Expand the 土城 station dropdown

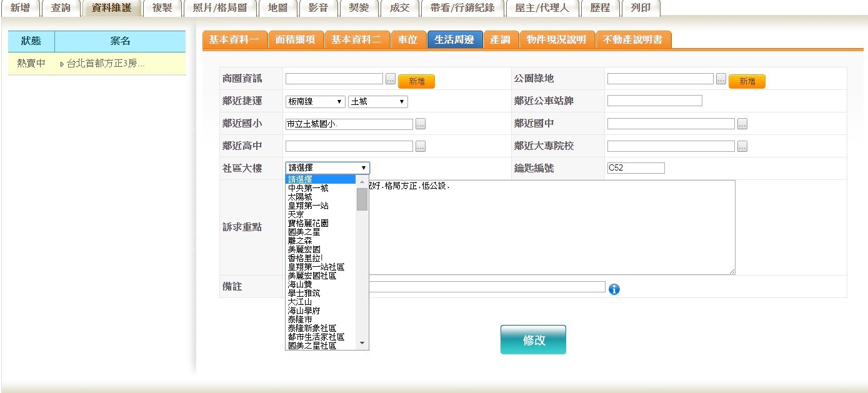point(377,102)
